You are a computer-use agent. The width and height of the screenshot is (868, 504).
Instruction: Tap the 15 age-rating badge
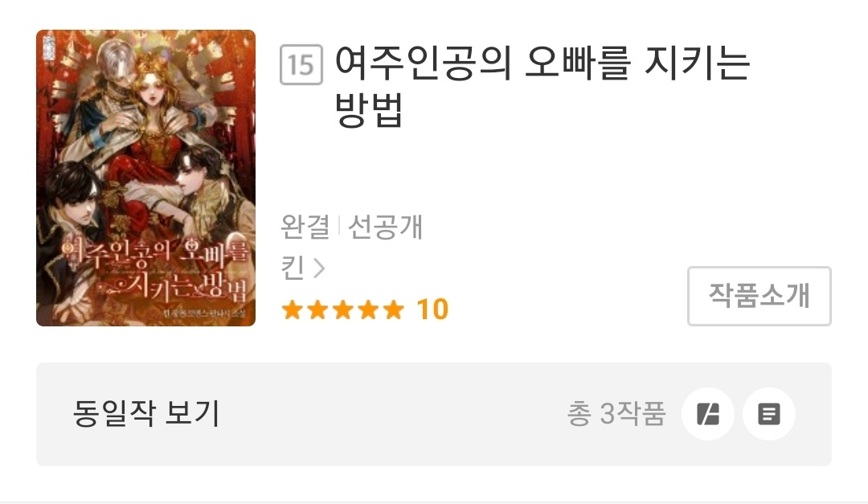301,65
